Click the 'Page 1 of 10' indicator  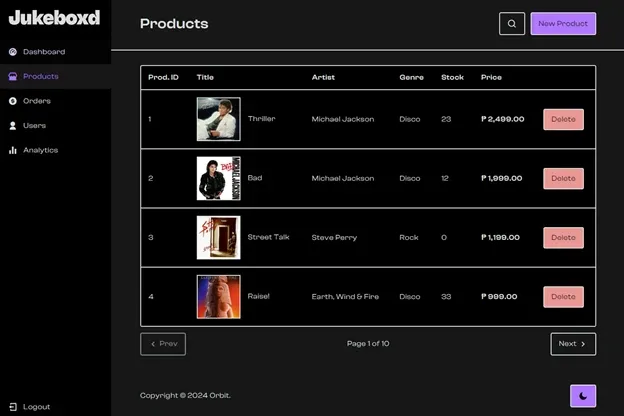[x=368, y=344]
